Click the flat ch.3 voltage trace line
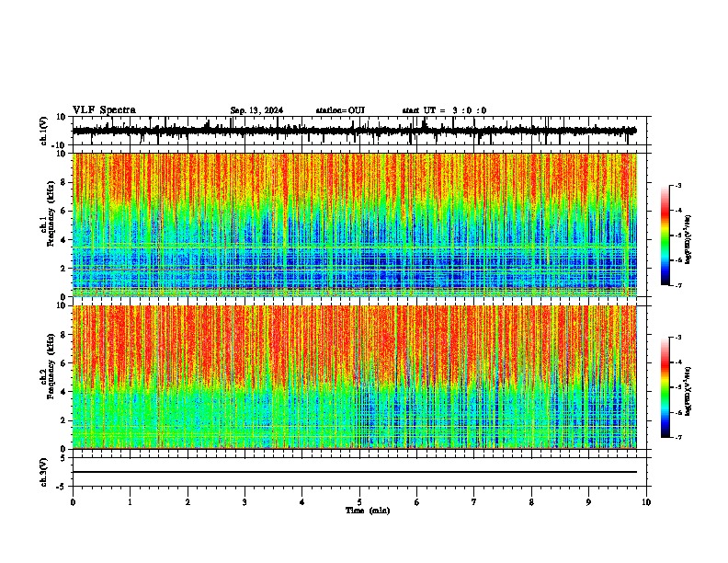This screenshot has height=563, width=728. click(355, 472)
